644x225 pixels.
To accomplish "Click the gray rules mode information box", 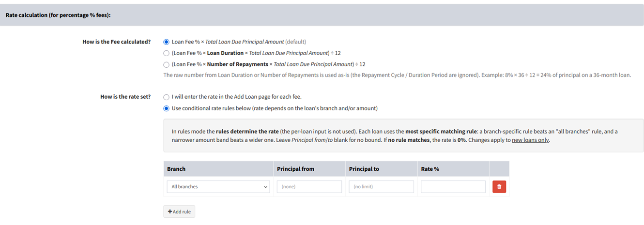I will tap(404, 135).
